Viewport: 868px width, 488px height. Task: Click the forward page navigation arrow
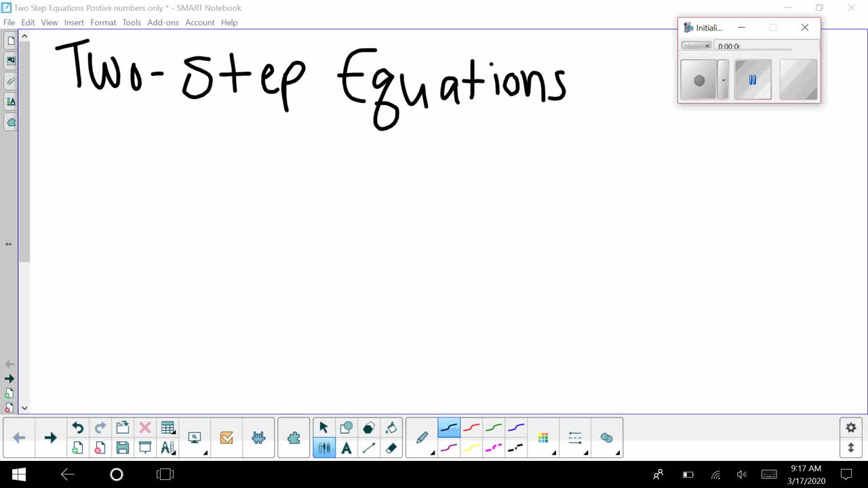click(50, 437)
